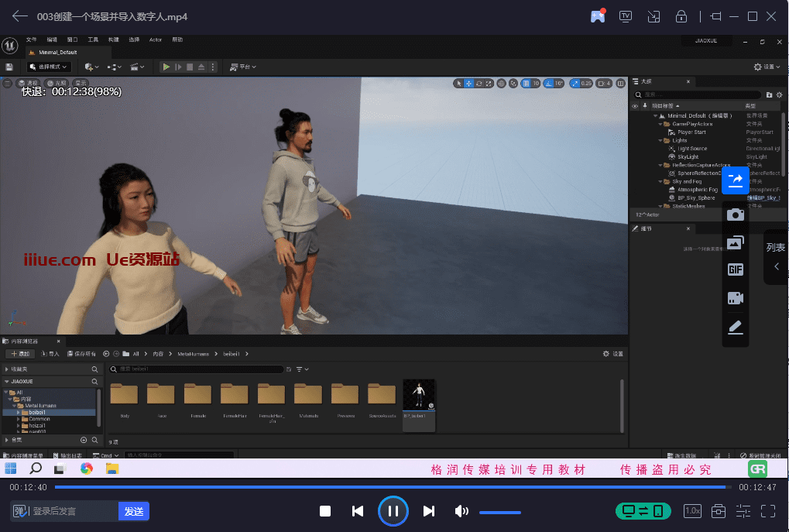This screenshot has width=789, height=532.
Task: Switch to mini window mode
Action: [x=653, y=16]
